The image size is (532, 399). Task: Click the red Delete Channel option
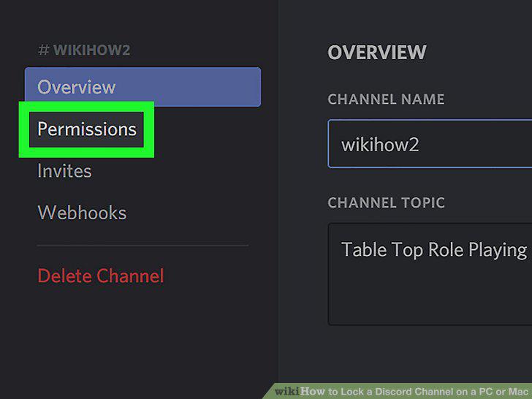point(100,275)
